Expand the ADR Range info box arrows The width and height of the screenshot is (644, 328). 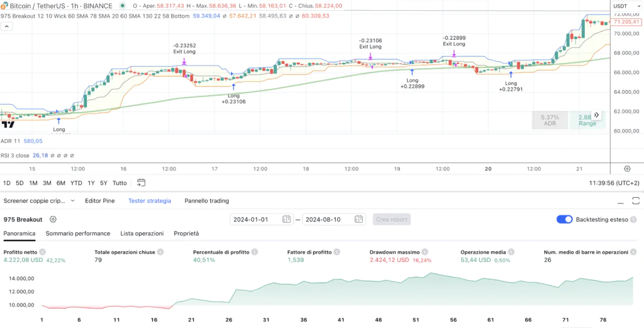coord(596,115)
